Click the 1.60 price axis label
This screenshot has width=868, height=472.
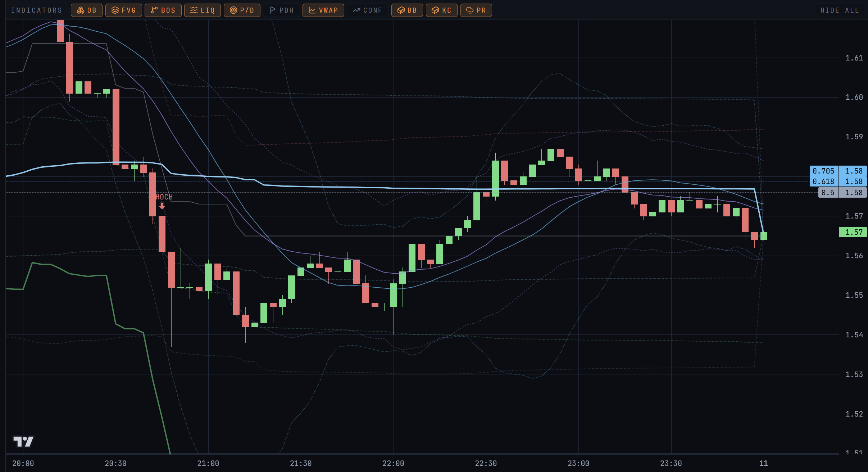[854, 97]
